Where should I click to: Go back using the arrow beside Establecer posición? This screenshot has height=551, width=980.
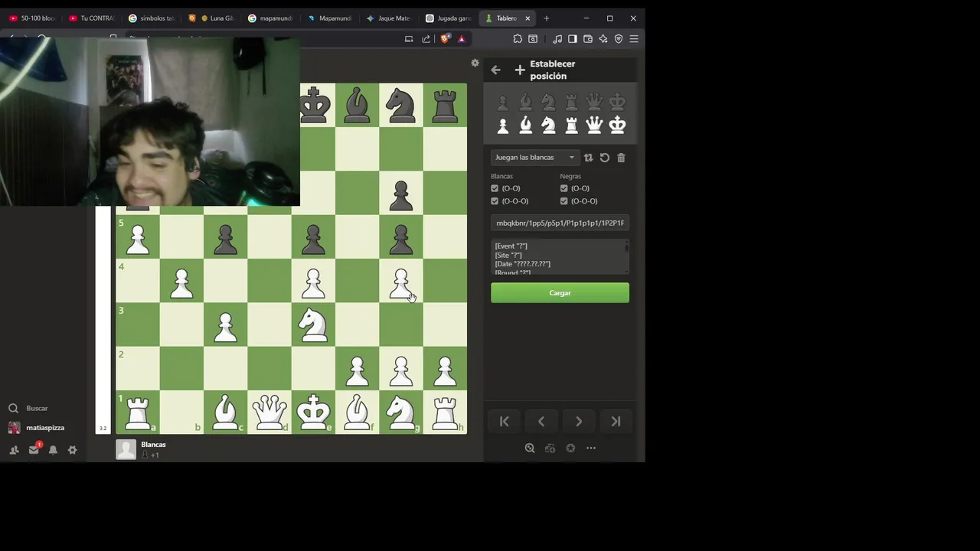495,70
